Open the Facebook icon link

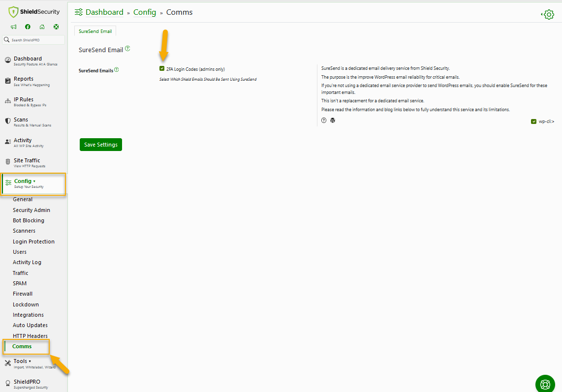(28, 27)
